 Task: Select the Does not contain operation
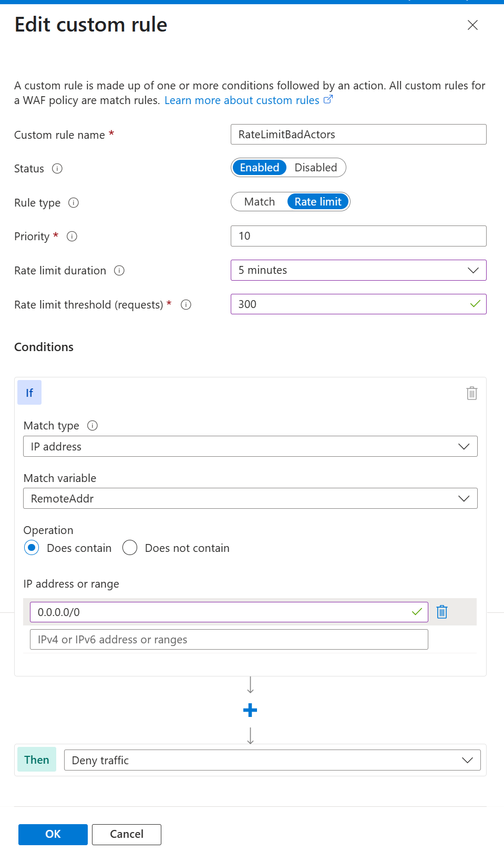(130, 548)
